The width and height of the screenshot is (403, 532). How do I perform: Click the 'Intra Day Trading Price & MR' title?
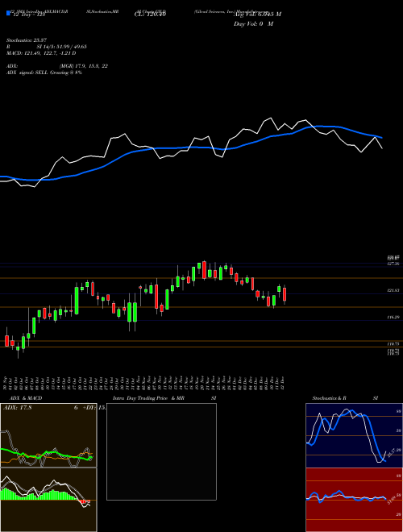(149, 398)
